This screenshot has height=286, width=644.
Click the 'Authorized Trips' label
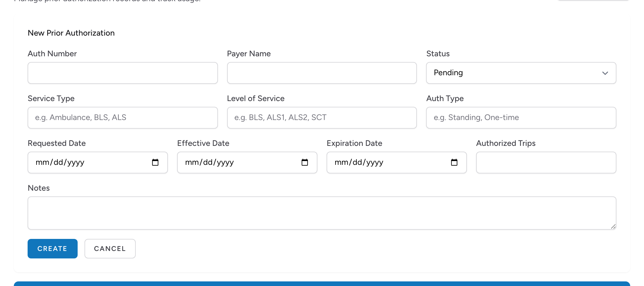506,143
